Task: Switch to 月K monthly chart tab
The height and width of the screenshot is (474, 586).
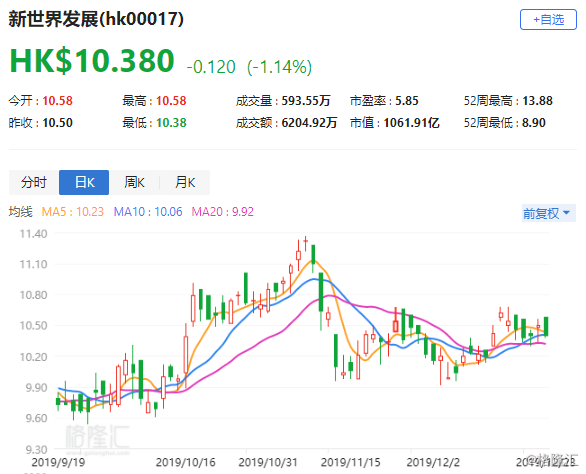Action: [x=185, y=182]
